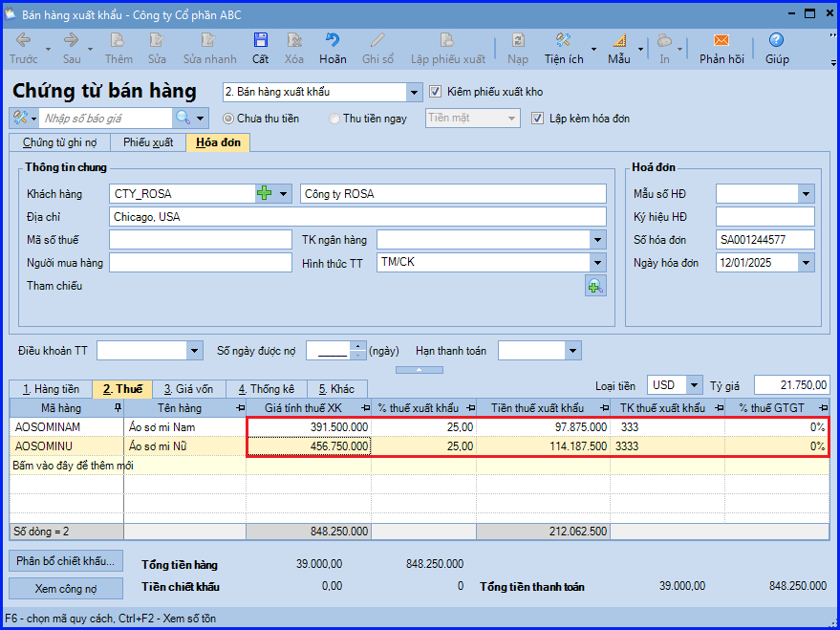Switch to Phiếu xuất tab
Viewport: 840px width, 630px height.
click(148, 143)
